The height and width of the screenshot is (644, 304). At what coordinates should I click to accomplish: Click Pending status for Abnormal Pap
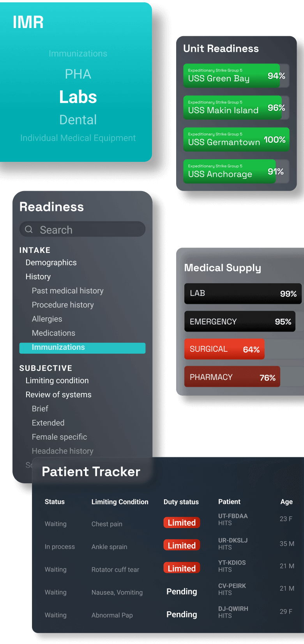pos(182,614)
